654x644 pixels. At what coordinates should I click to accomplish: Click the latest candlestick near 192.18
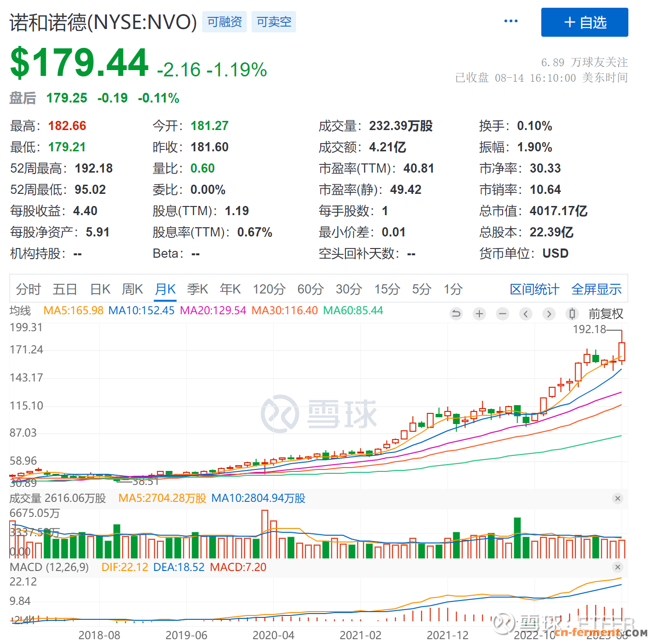click(x=622, y=351)
